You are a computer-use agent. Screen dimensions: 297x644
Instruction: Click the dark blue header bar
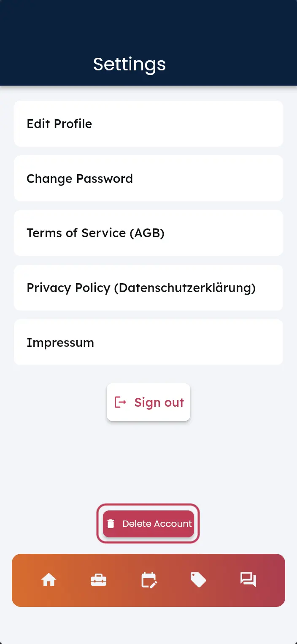(x=148, y=43)
